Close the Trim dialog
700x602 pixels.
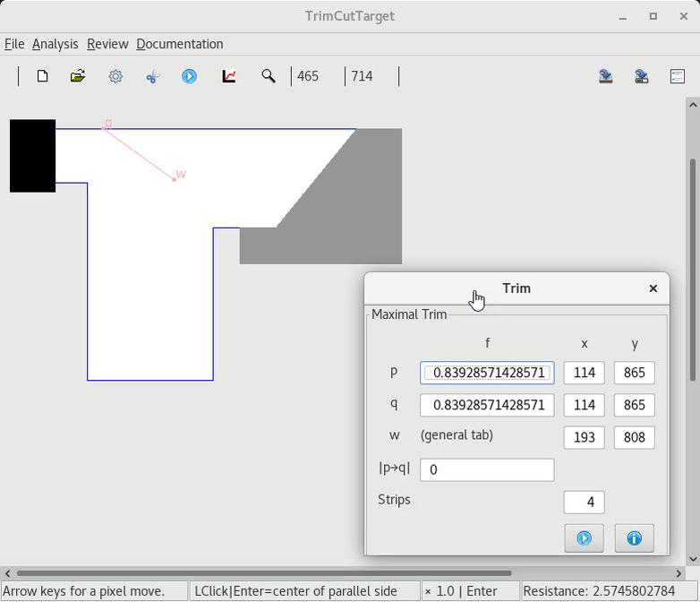pyautogui.click(x=653, y=288)
